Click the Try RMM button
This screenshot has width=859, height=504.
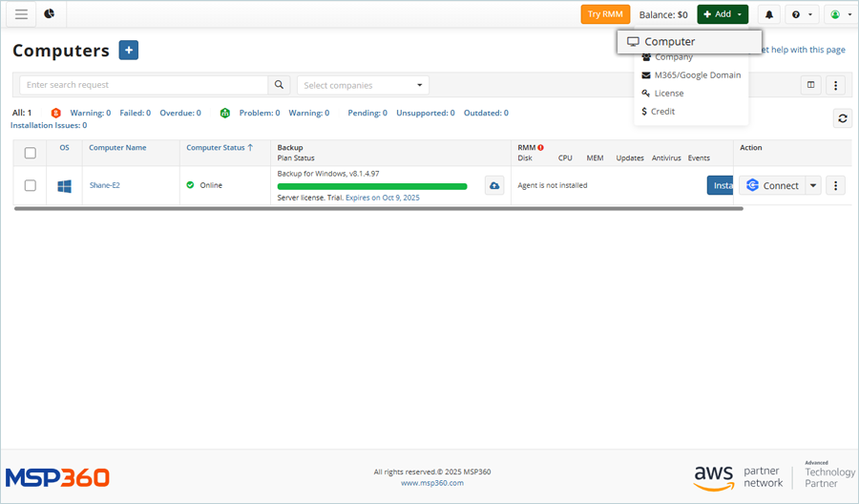coord(605,14)
